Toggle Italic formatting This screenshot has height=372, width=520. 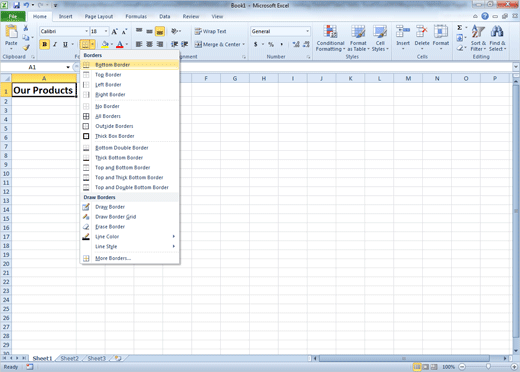tap(55, 44)
